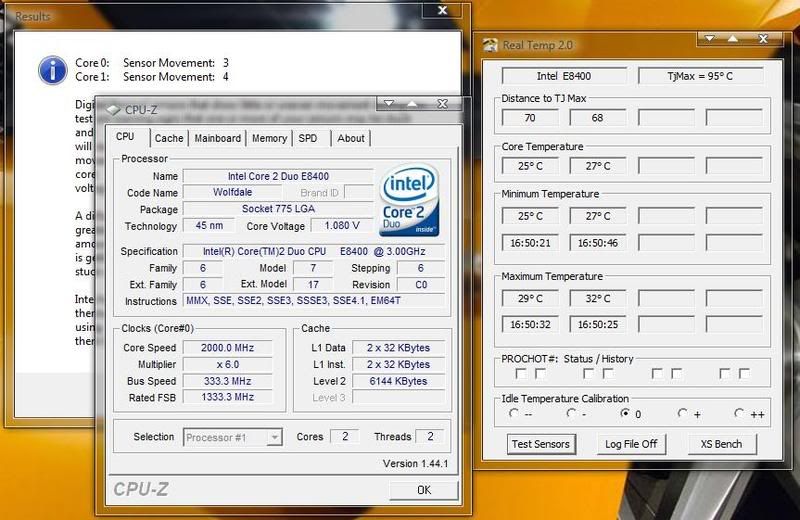Switch to the CPU tab
Screen dimensions: 800x520
click(x=126, y=137)
